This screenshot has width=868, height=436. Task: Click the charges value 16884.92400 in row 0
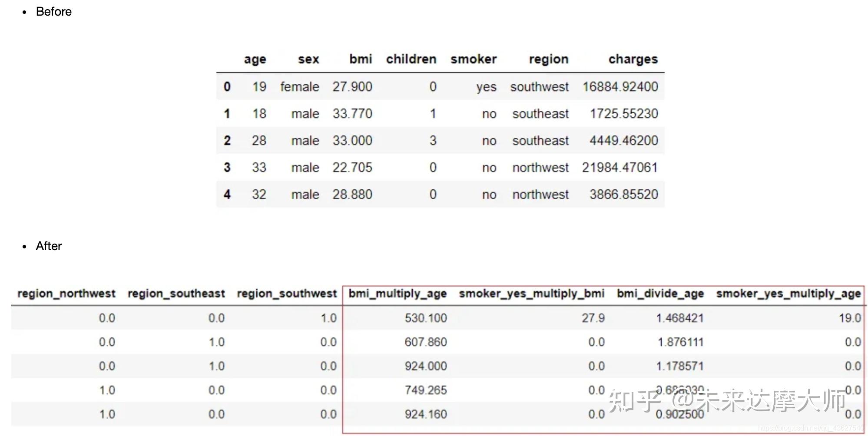click(x=620, y=86)
